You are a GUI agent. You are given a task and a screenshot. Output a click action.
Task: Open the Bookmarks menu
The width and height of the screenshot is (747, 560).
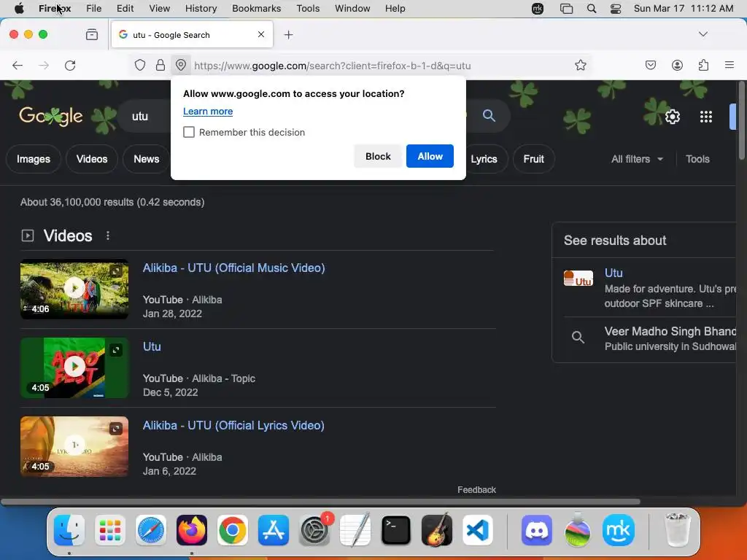tap(256, 8)
